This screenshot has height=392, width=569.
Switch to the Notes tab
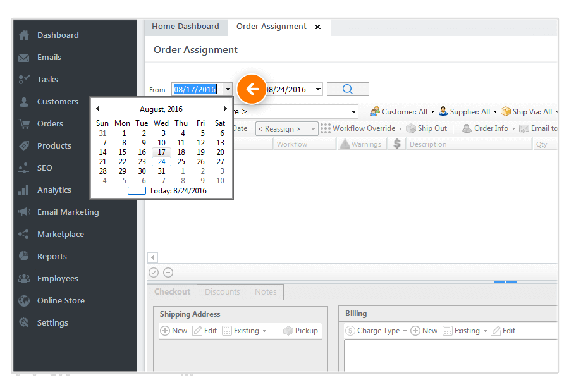coord(266,292)
